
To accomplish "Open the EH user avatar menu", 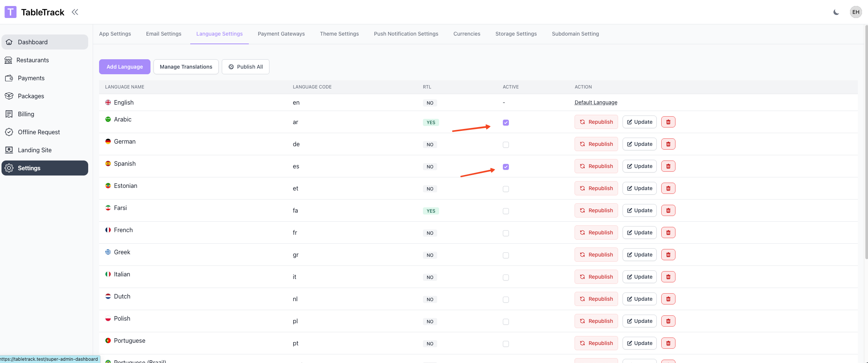I will click(x=856, y=12).
